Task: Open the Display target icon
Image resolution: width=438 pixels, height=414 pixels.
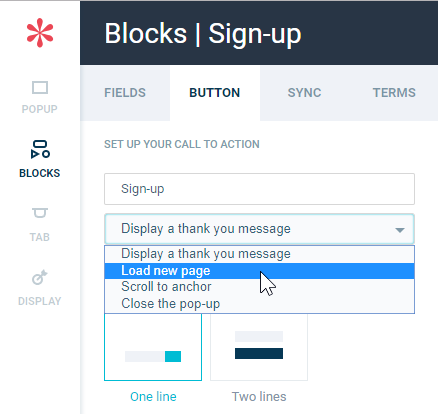Action: click(40, 277)
